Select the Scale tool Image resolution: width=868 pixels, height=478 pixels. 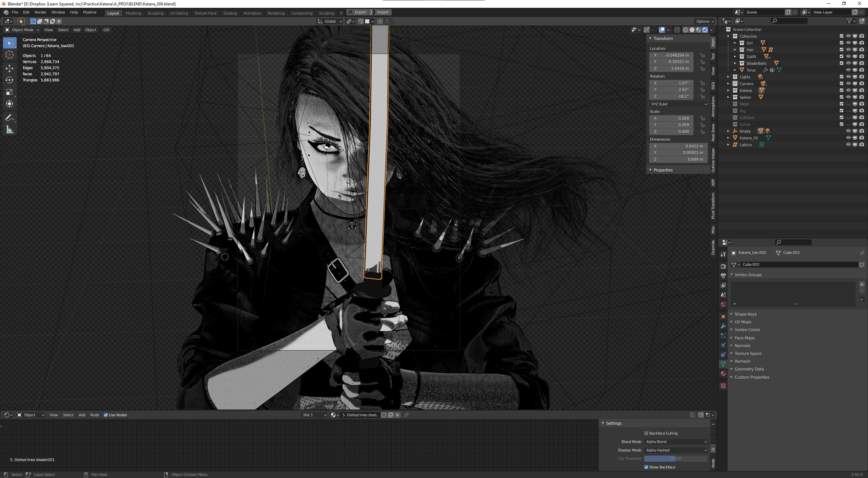click(x=9, y=92)
